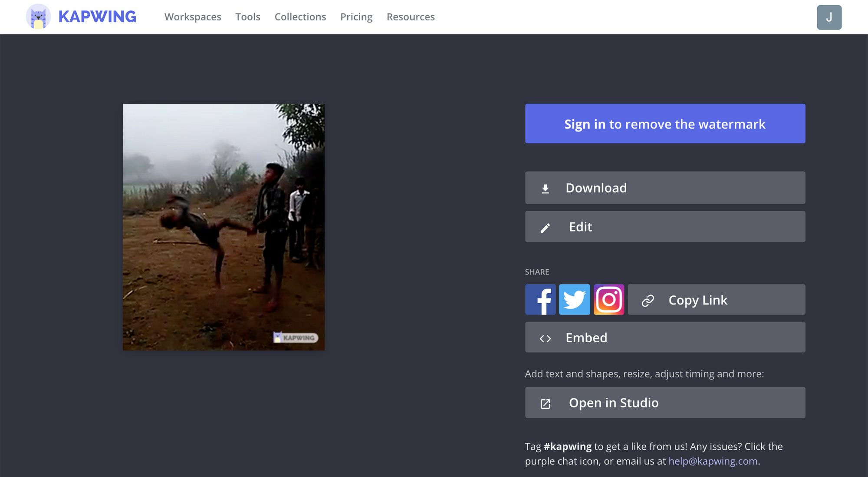Screen dimensions: 868x477
Task: Expand the Resources menu
Action: 411,17
